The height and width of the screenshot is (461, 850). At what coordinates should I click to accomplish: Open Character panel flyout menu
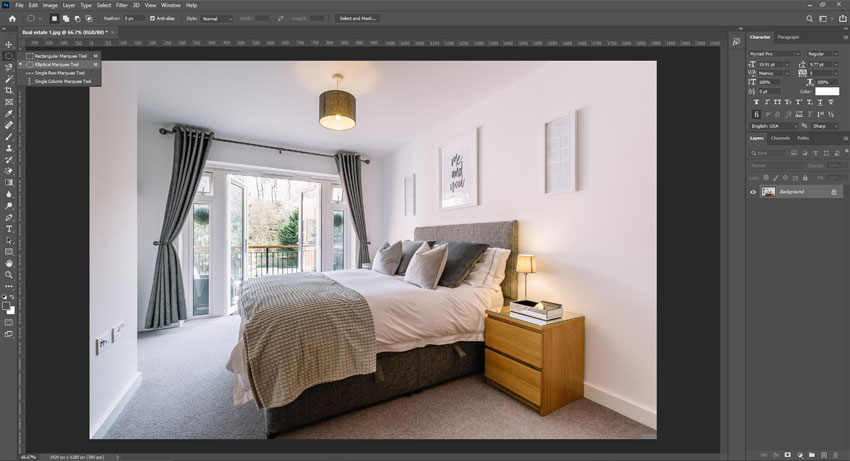pyautogui.click(x=845, y=37)
